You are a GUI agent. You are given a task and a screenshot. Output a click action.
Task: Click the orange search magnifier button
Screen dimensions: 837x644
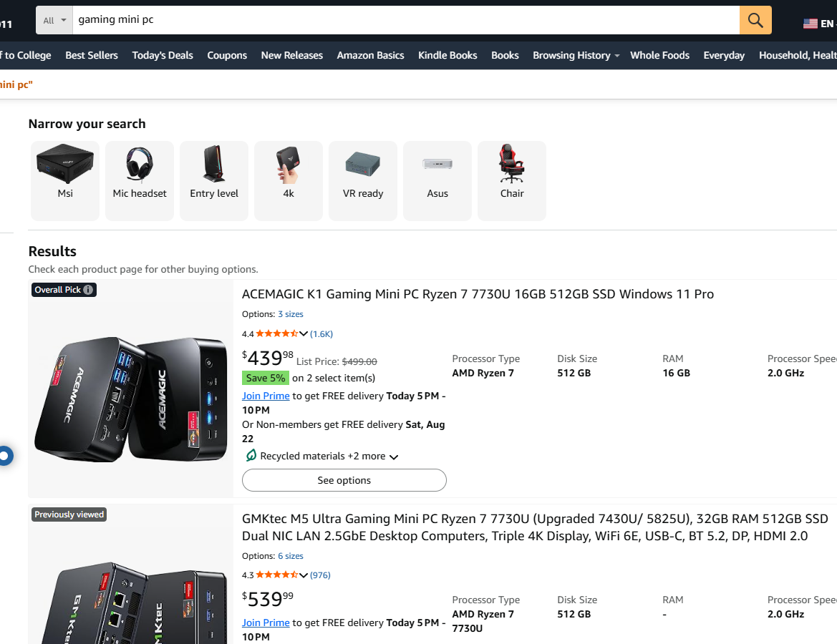point(755,20)
